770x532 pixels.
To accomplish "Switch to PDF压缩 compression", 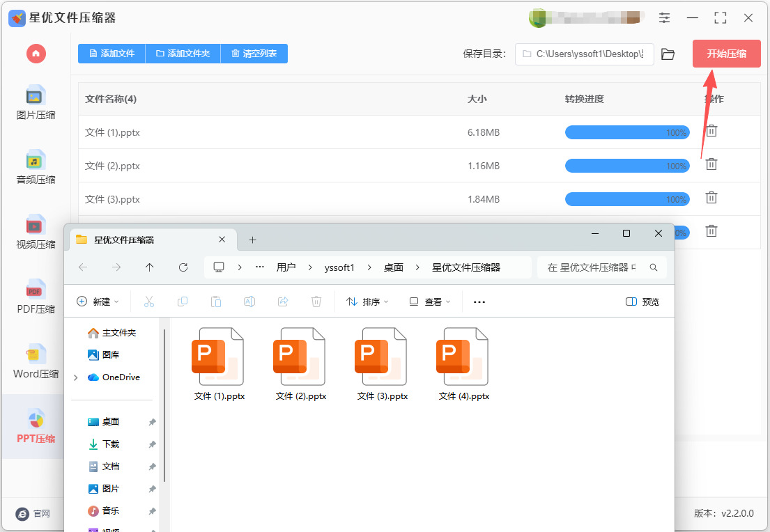I will [x=36, y=297].
